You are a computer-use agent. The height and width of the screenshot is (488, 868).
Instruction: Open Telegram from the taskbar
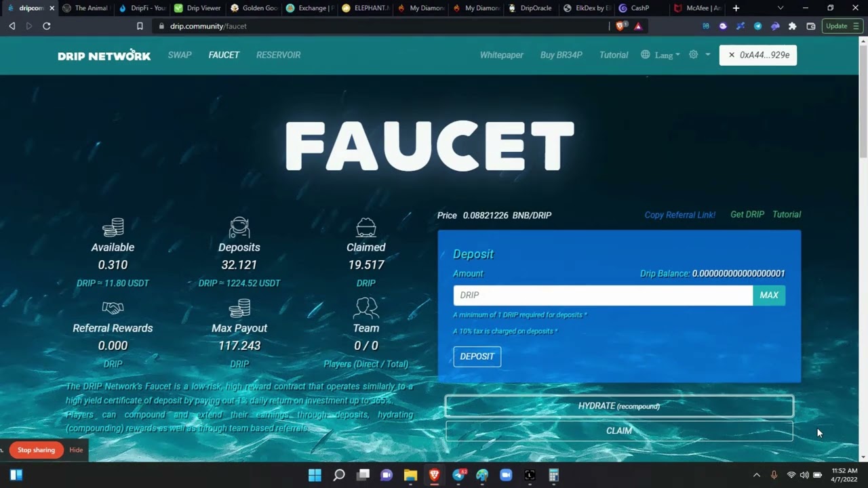[x=458, y=475]
